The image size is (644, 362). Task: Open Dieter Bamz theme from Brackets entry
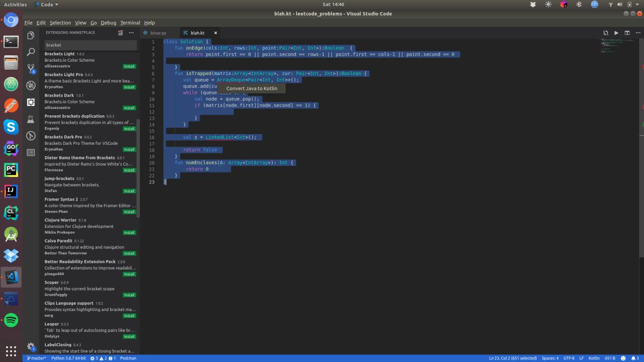point(90,164)
